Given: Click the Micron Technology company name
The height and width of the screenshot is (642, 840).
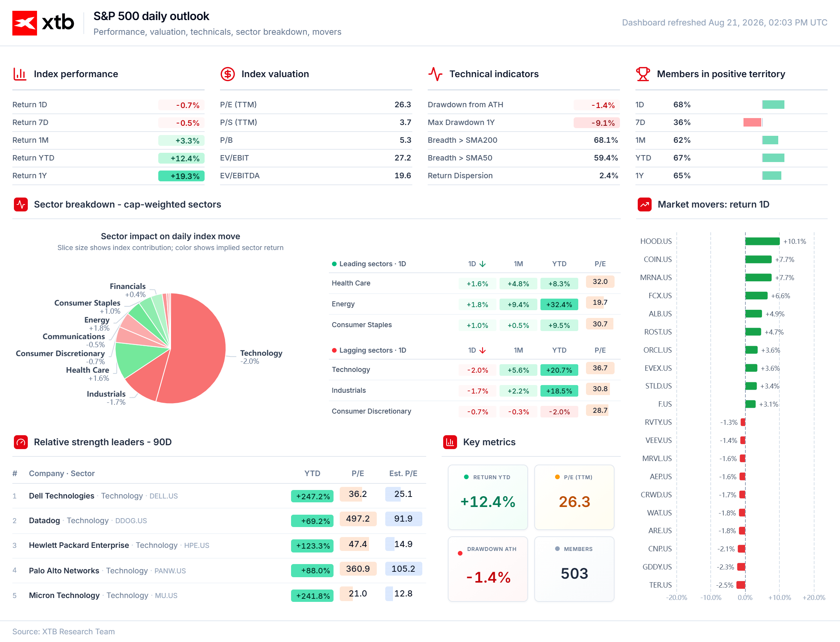Looking at the screenshot, I should pos(64,595).
